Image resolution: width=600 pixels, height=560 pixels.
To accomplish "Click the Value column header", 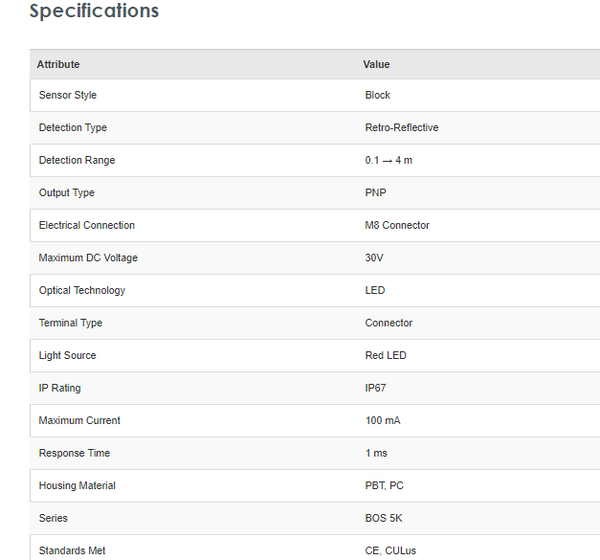I will coord(376,64).
